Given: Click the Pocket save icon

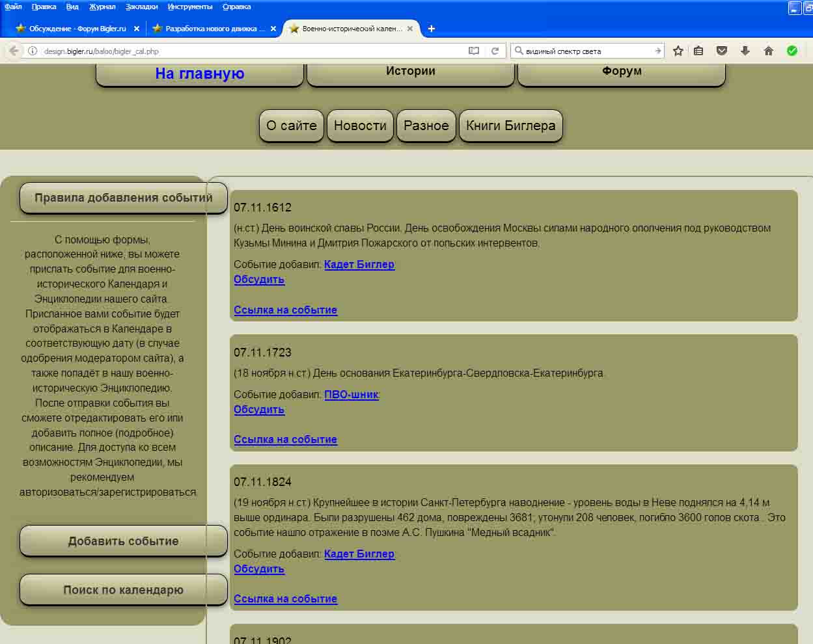Looking at the screenshot, I should [721, 51].
